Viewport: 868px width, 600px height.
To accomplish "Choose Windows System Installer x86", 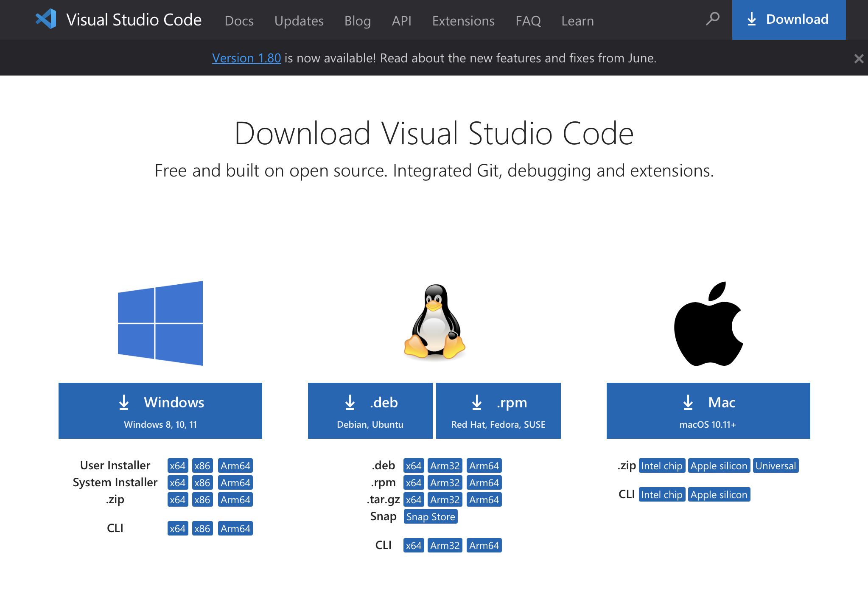I will (x=202, y=483).
